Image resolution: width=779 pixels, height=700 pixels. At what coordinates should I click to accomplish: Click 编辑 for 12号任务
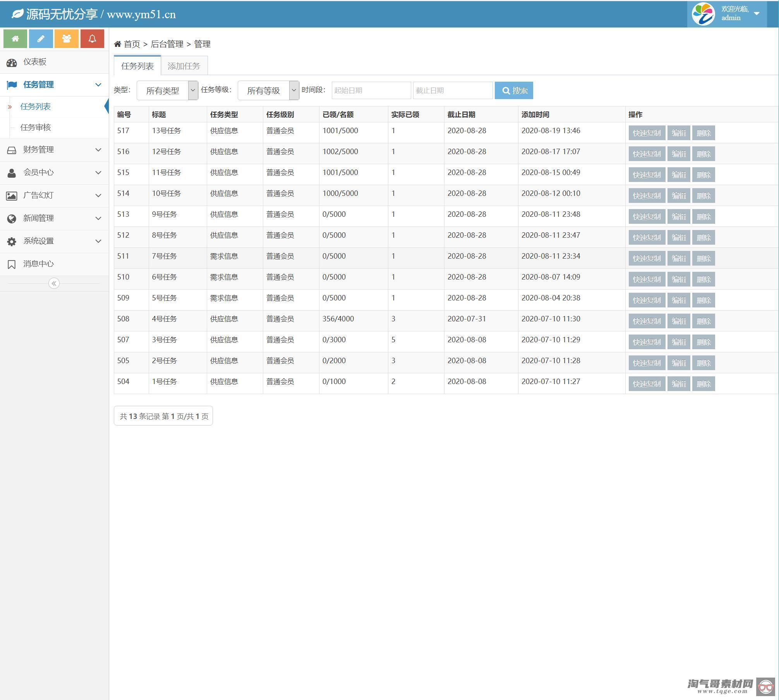point(678,154)
